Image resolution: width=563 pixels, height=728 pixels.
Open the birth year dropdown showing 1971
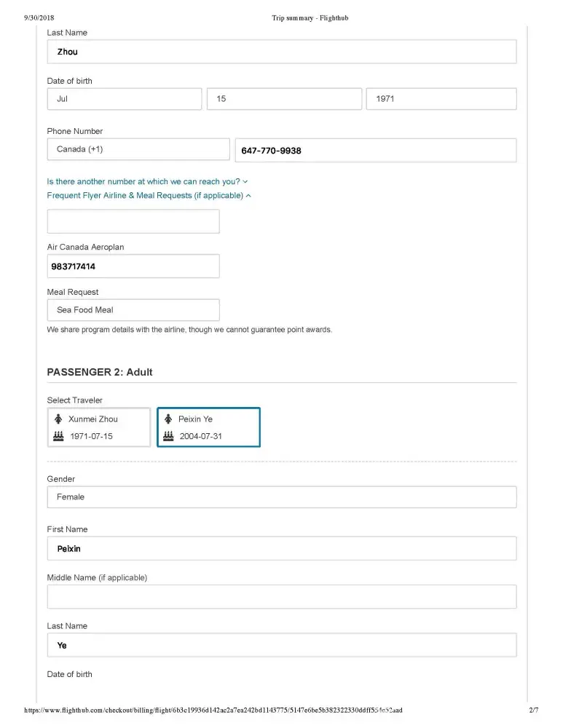coord(441,99)
